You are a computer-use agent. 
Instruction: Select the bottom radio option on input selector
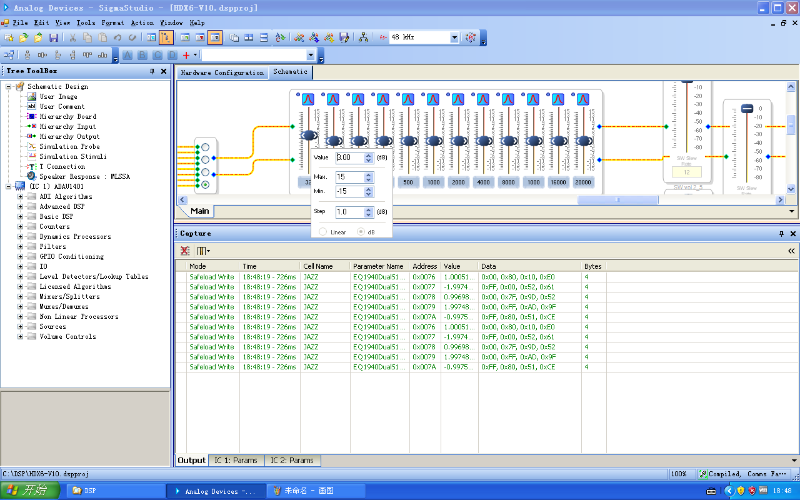(x=205, y=185)
